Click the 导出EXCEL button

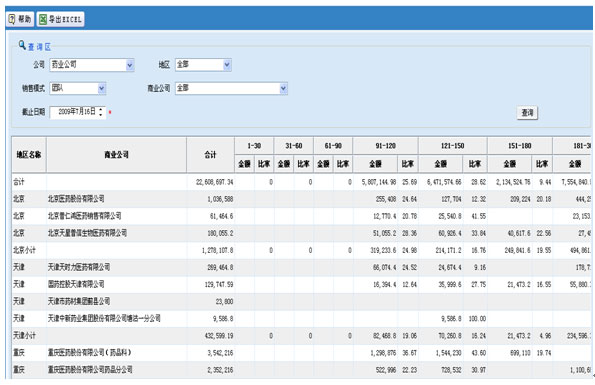[x=60, y=19]
